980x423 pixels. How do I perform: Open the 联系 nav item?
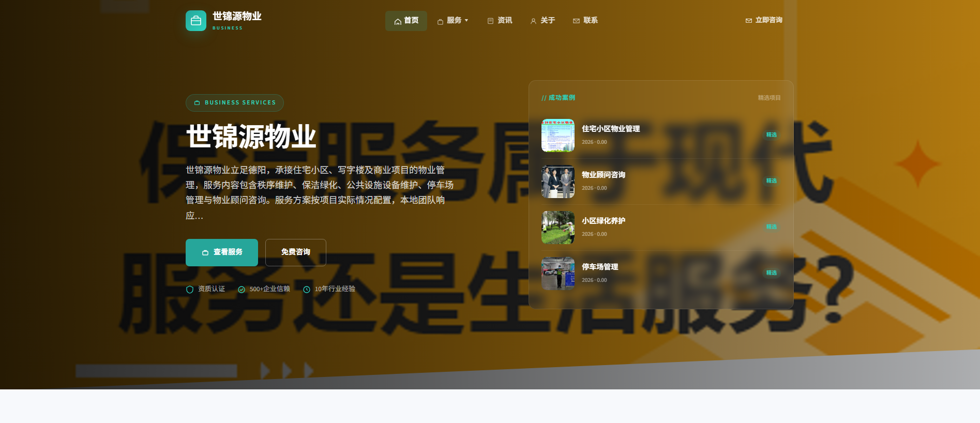(x=585, y=21)
